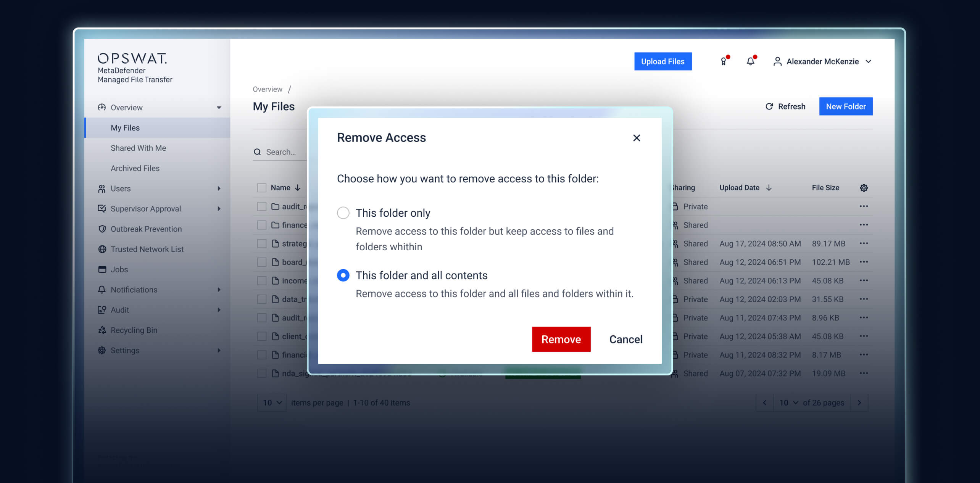Open the column settings gear icon
This screenshot has height=483, width=980.
863,187
